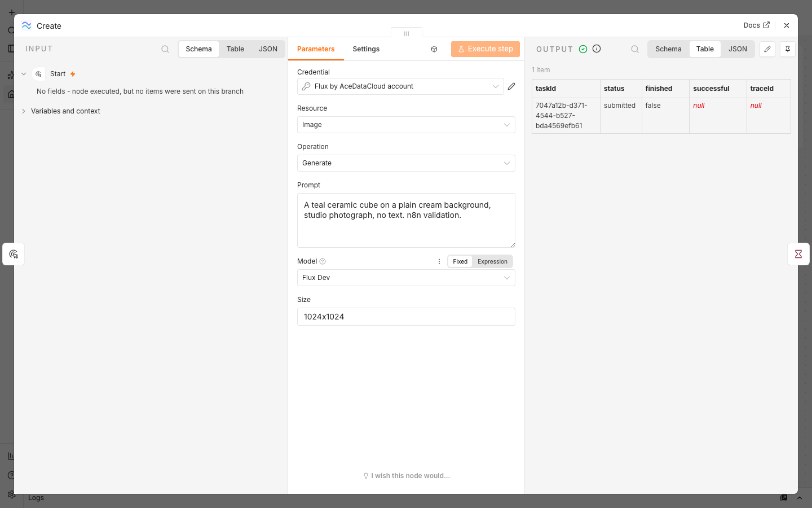Screen dimensions: 812x508
Task: Click the Model help question icon
Action: tap(323, 261)
